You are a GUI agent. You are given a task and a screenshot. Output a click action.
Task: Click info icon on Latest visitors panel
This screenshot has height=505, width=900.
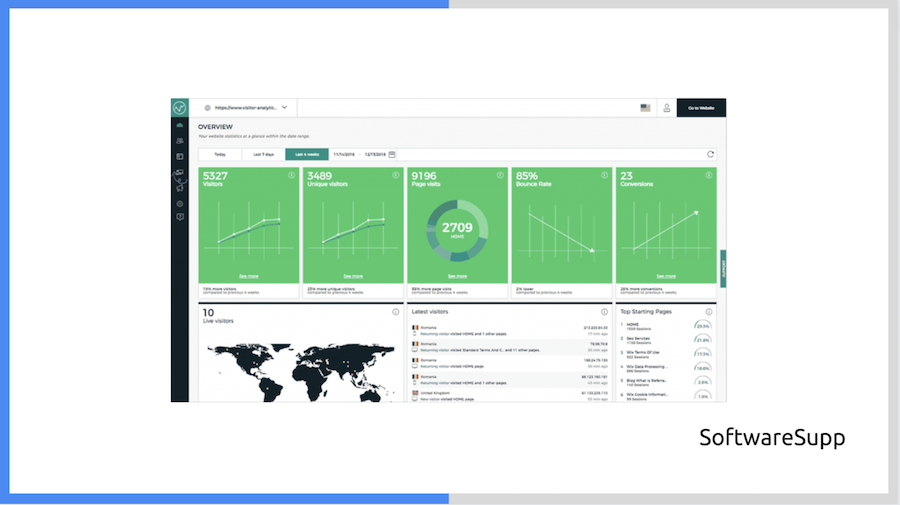pos(604,312)
